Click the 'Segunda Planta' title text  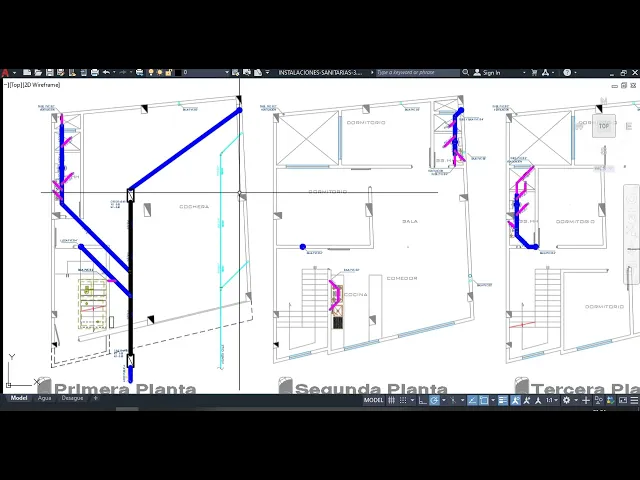(x=371, y=389)
